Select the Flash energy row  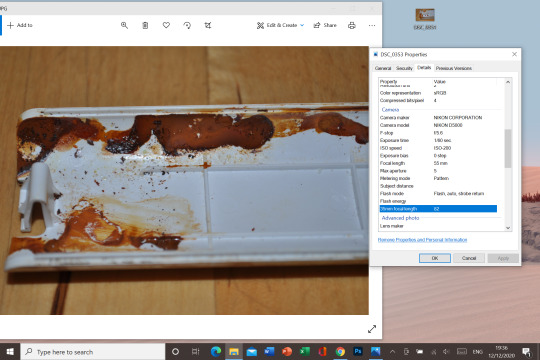(438, 201)
